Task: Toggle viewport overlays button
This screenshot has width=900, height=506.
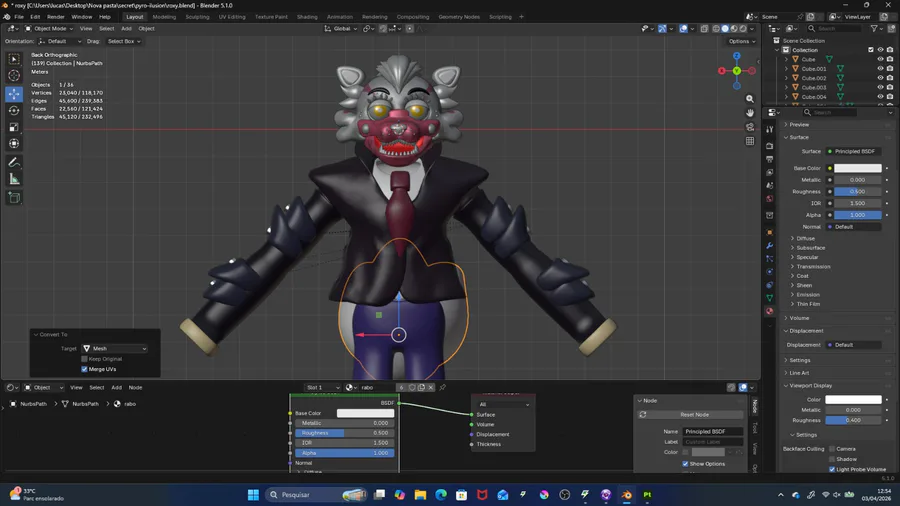Action: tap(683, 29)
